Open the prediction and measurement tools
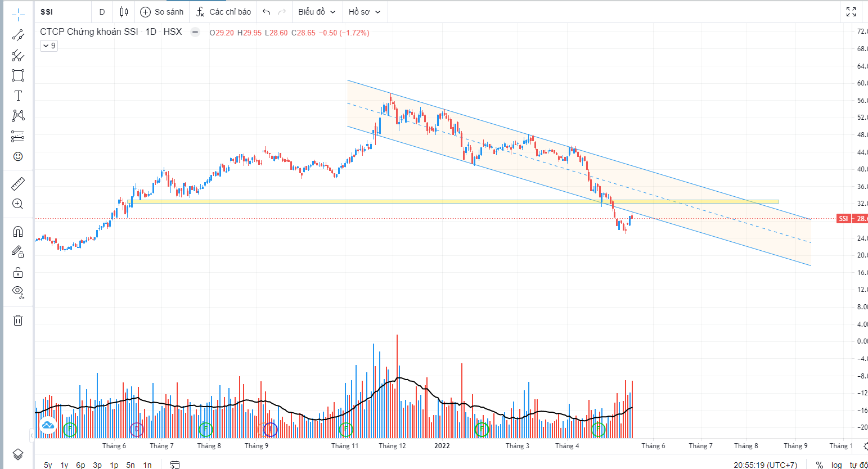Viewport: 868px width, 469px height. (18, 136)
